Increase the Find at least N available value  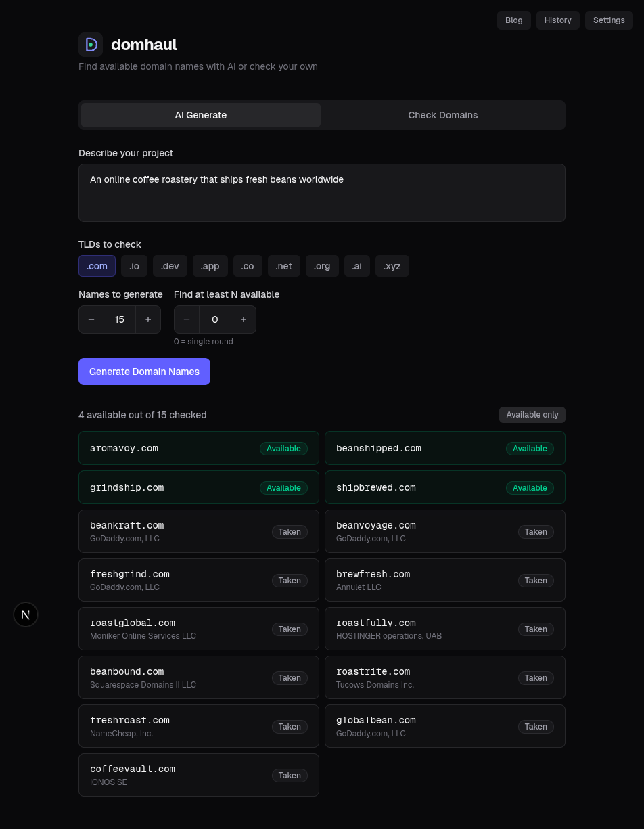tap(244, 319)
